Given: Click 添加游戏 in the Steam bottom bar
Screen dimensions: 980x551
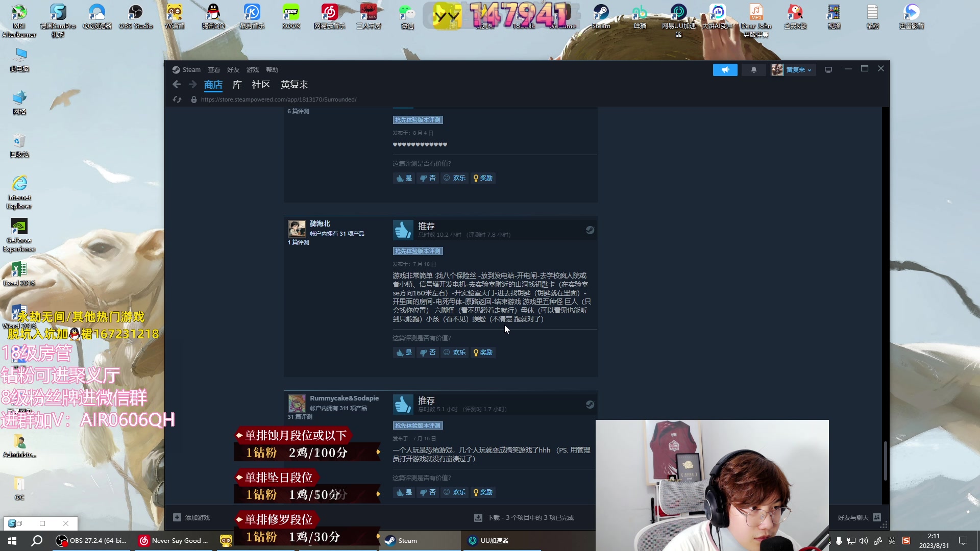Looking at the screenshot, I should [x=191, y=518].
